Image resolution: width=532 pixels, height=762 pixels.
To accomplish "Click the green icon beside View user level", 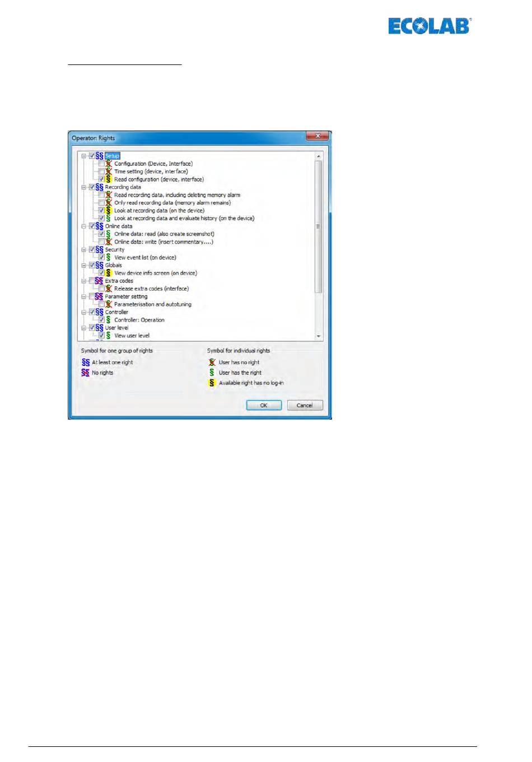I will click(x=109, y=336).
